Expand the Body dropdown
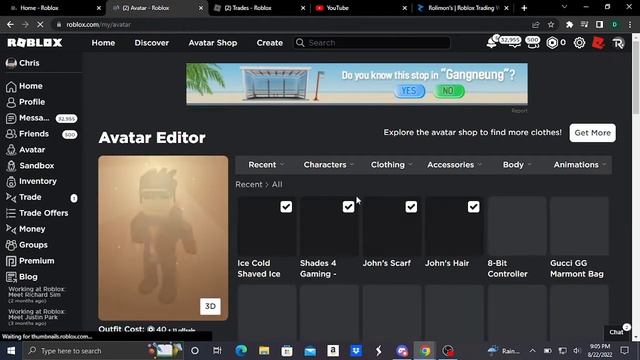Image resolution: width=640 pixels, height=360 pixels. click(x=517, y=164)
